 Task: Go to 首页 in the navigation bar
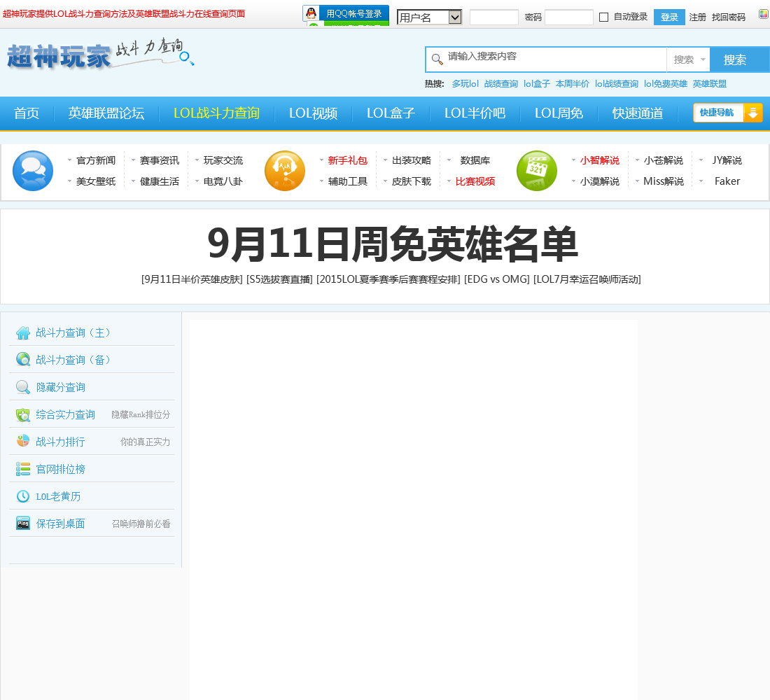(x=27, y=113)
